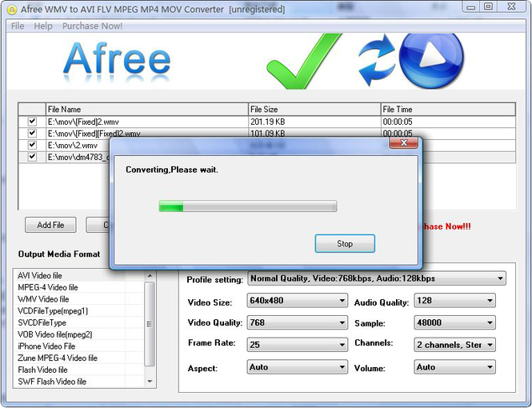This screenshot has width=532, height=408.
Task: Click the app icon in title bar
Action: click(x=12, y=10)
